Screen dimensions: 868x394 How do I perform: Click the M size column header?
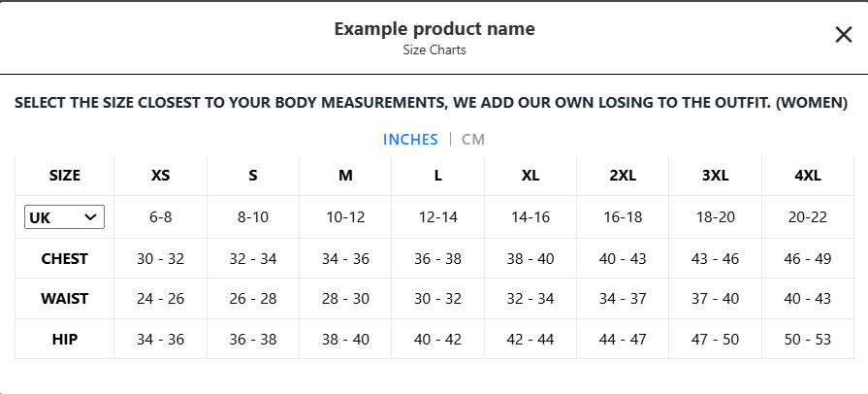[x=345, y=176]
